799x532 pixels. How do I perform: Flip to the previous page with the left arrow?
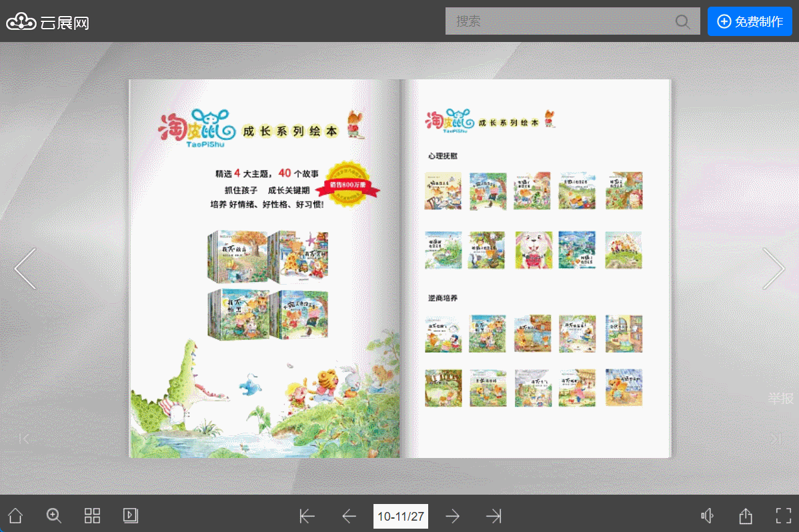[25, 268]
